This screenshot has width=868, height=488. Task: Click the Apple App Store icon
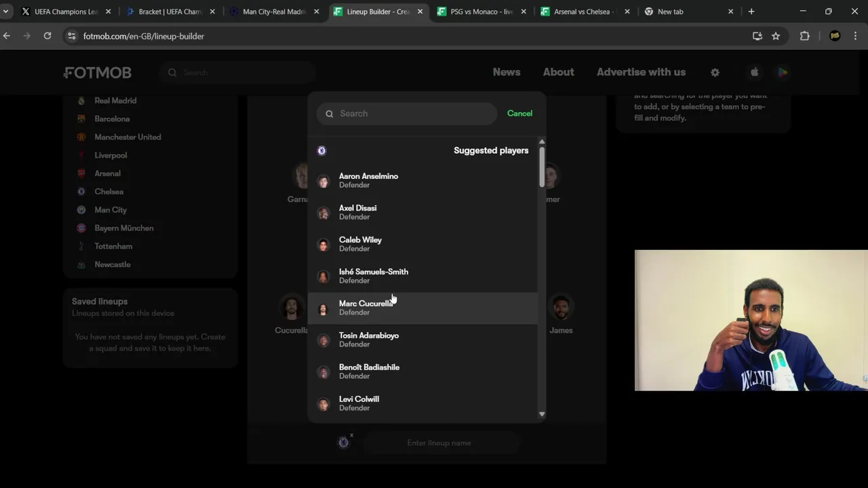(754, 73)
